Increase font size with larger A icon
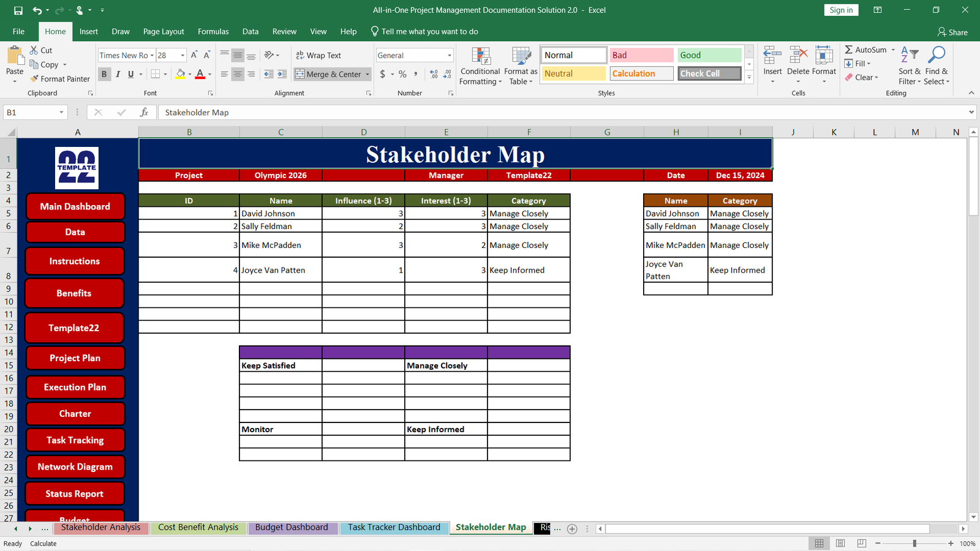 click(194, 55)
